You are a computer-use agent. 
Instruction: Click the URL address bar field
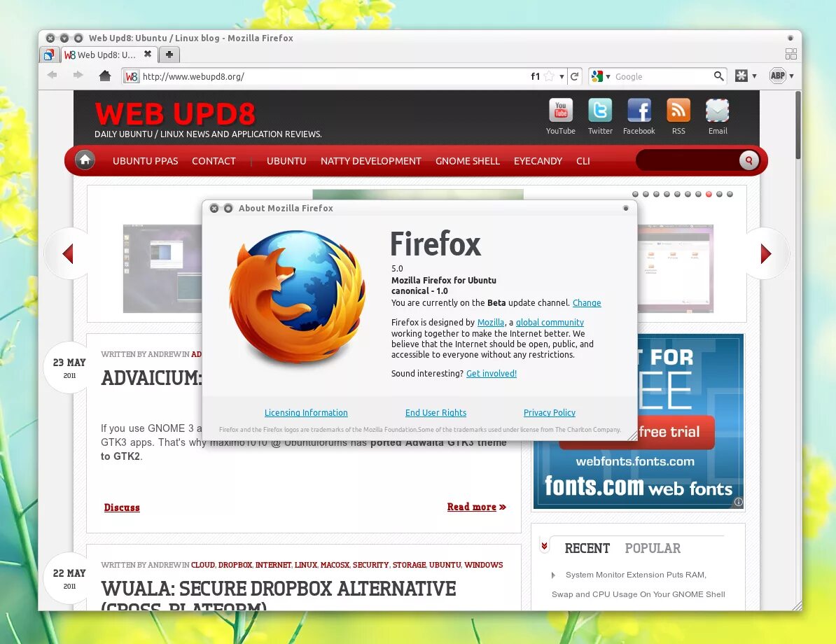334,77
